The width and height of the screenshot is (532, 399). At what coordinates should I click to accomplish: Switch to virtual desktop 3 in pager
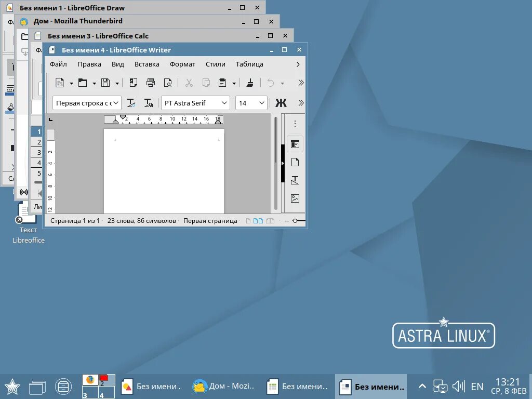coord(90,392)
